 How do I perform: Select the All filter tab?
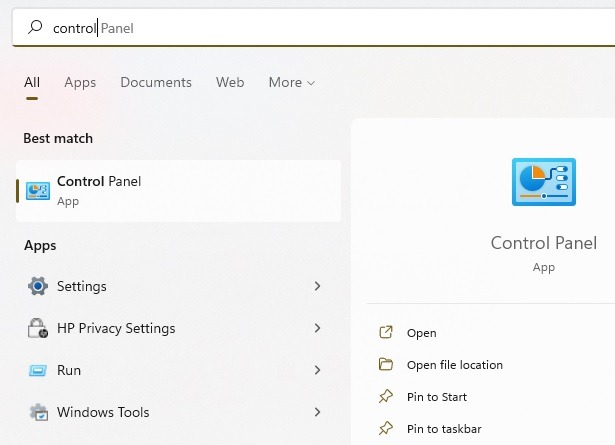click(x=32, y=82)
